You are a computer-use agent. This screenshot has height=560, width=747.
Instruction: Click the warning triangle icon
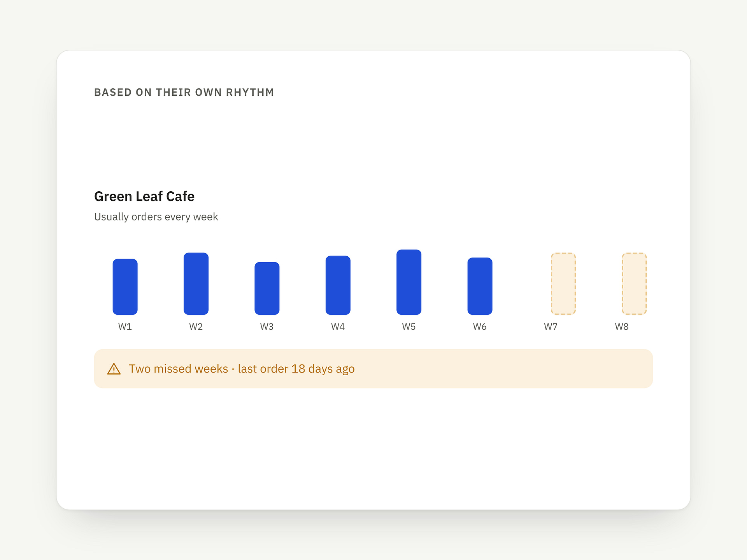[x=114, y=369]
